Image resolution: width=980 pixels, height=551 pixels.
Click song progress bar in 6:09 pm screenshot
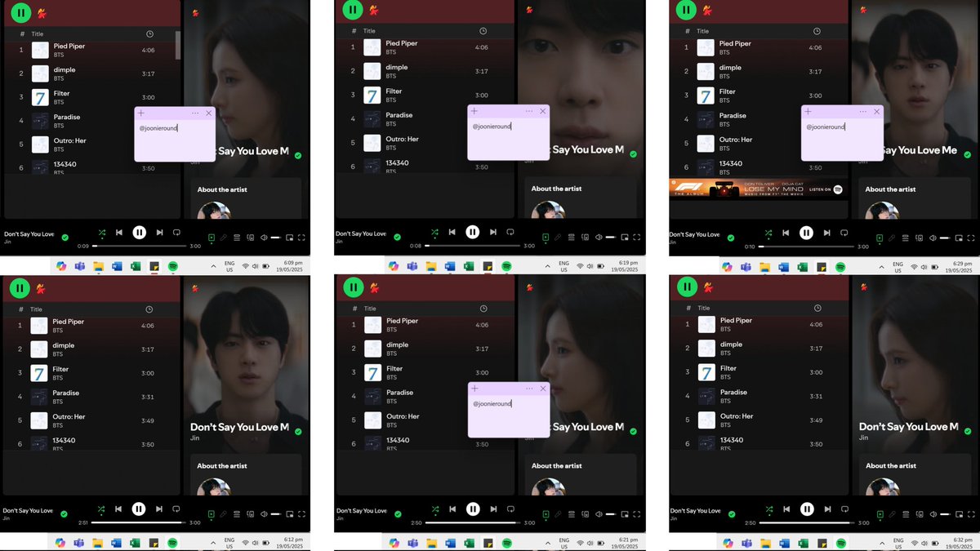tap(140, 246)
